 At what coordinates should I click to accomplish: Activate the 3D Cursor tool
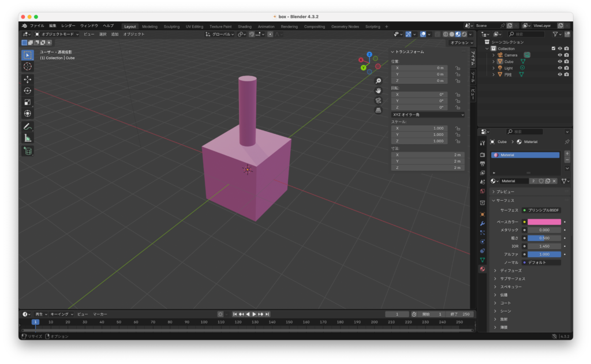[28, 66]
